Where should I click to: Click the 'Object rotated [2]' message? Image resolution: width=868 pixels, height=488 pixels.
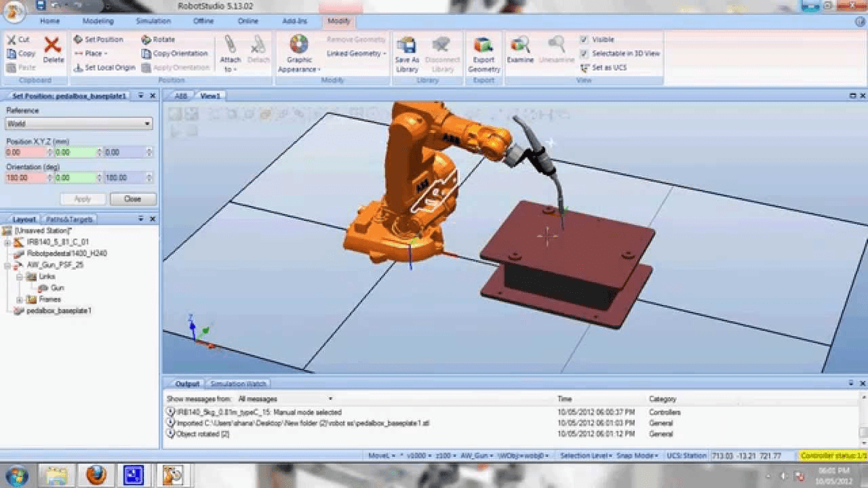(x=203, y=435)
